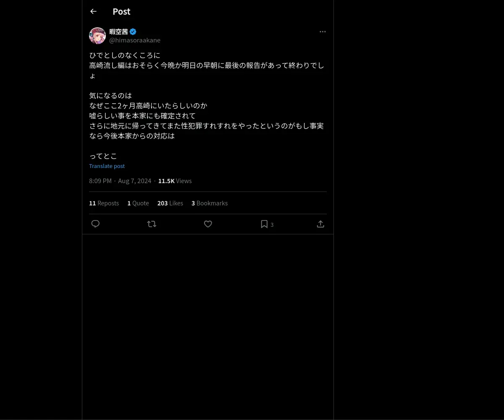Click the display name 暇空茜
The height and width of the screenshot is (420, 504).
[118, 31]
